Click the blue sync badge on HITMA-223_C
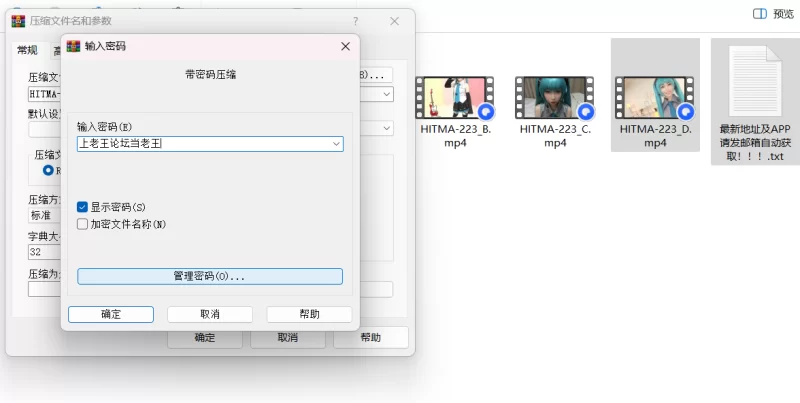Screen dimensions: 800x403 pyautogui.click(x=586, y=111)
